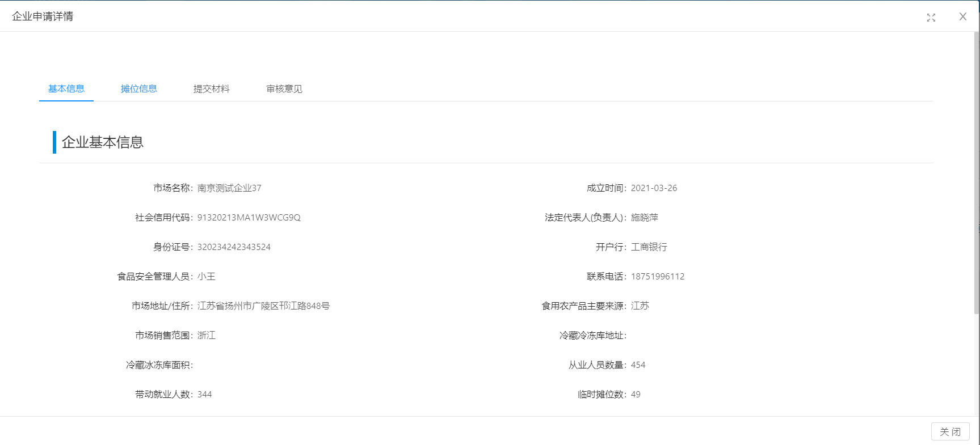Select the market name 南京测试企业37
This screenshot has height=445, width=980.
[x=229, y=188]
